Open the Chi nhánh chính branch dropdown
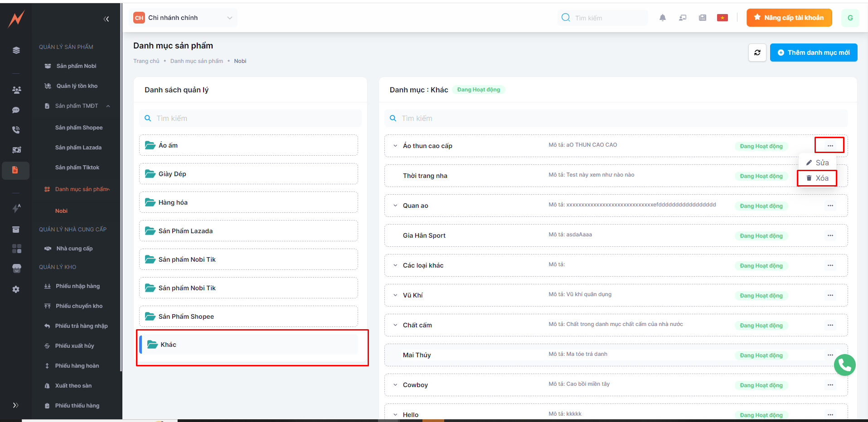 tap(183, 18)
